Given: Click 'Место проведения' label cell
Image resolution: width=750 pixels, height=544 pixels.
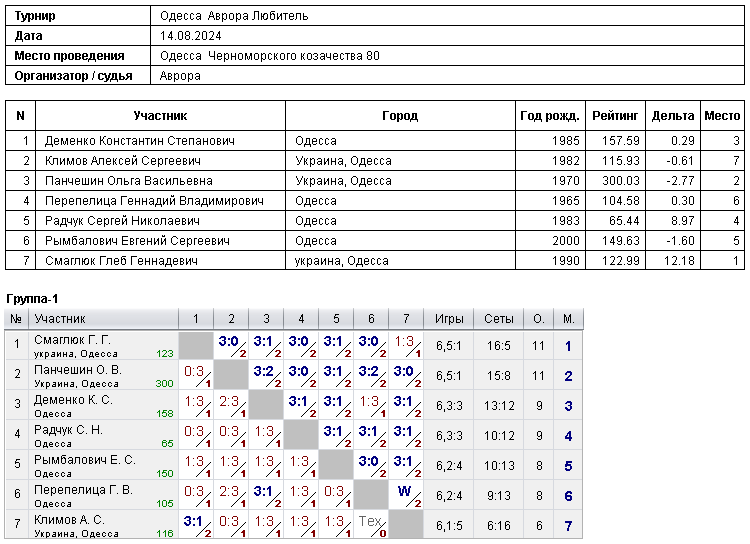Looking at the screenshot, I should (x=78, y=56).
